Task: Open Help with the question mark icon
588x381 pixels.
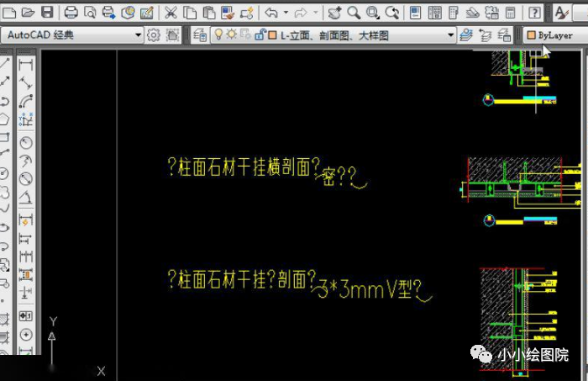Action: (x=534, y=13)
